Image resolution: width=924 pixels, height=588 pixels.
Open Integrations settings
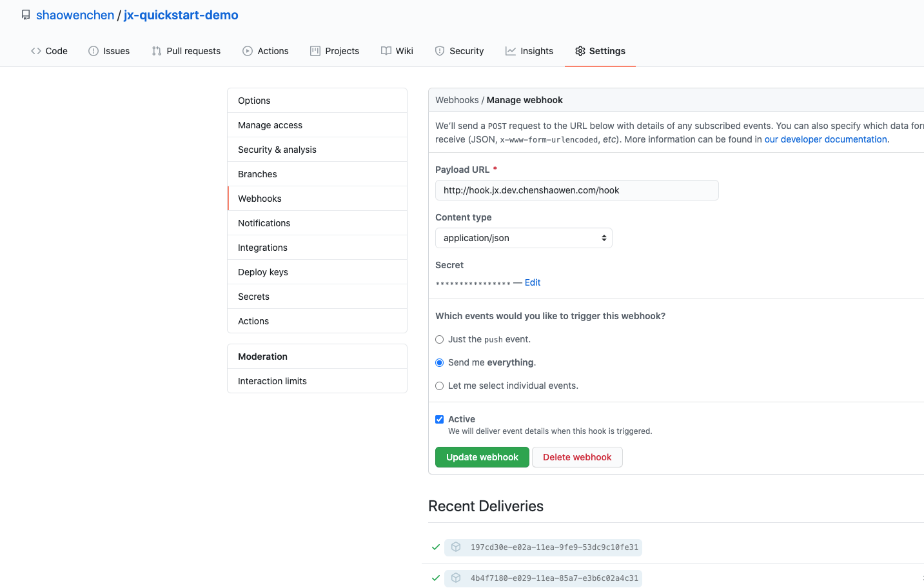[317, 248]
